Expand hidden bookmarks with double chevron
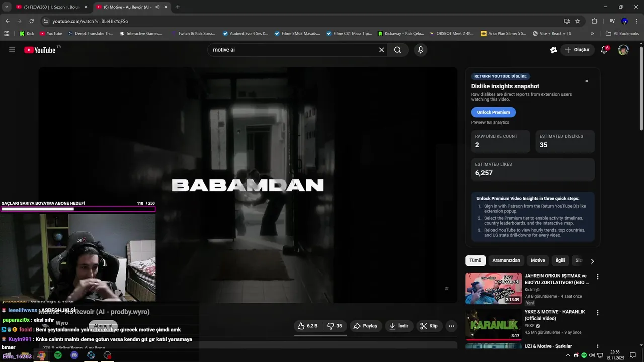 [x=592, y=34]
